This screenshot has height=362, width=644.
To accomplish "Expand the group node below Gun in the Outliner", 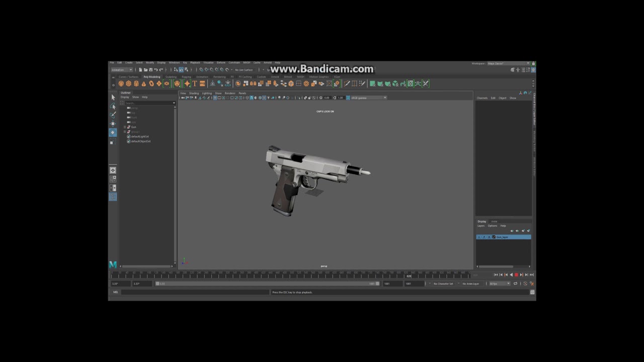I will 125,132.
